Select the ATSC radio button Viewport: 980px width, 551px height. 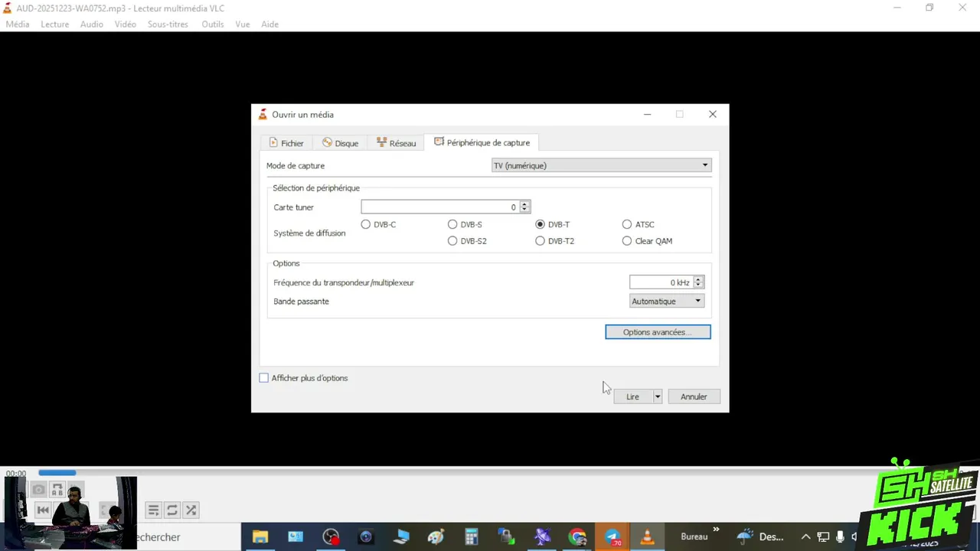tap(627, 224)
